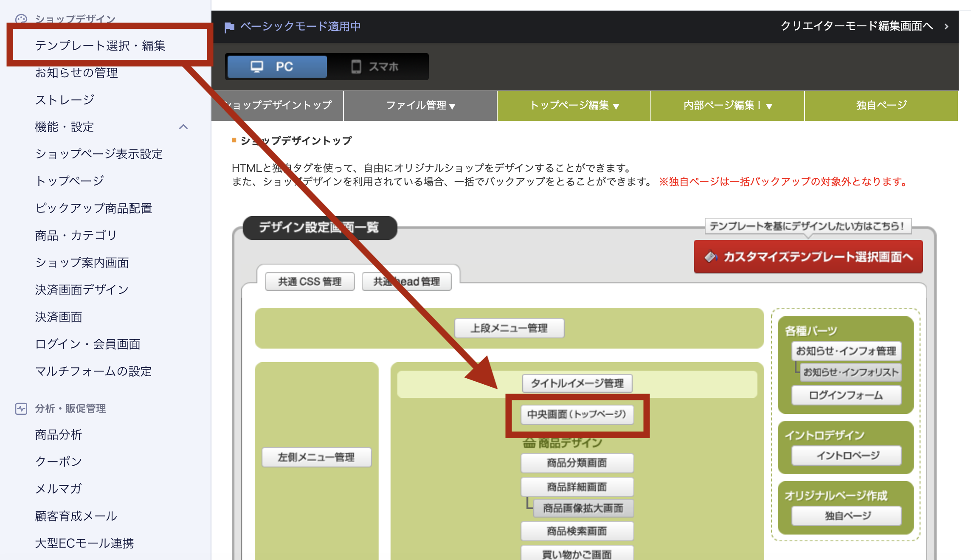Screen dimensions: 971x560
Task: Expand the トップページ編集 dropdown
Action: click(x=574, y=106)
